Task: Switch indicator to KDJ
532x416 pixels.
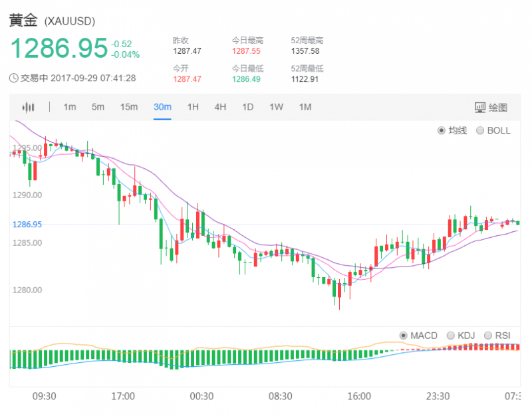Action: [x=452, y=336]
